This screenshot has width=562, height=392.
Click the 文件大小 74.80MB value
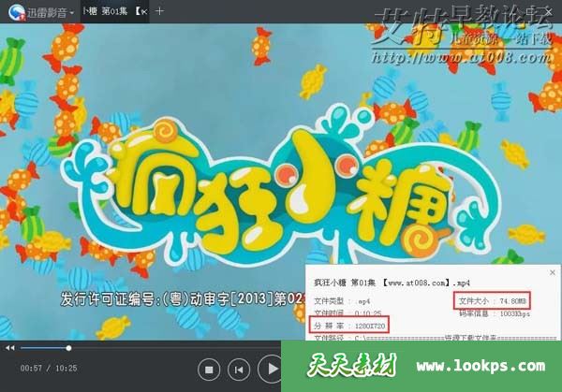[x=492, y=300]
